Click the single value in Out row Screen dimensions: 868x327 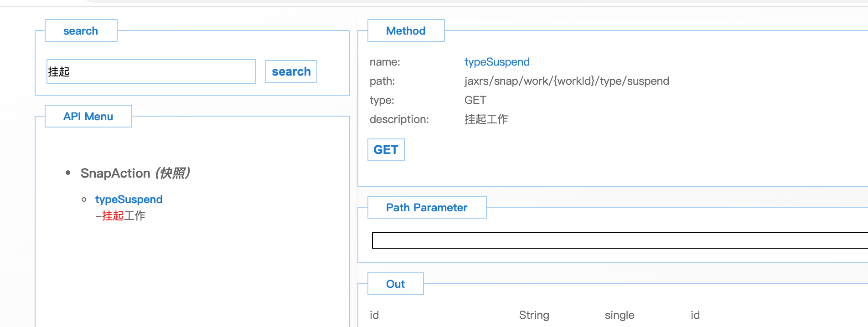(x=619, y=315)
